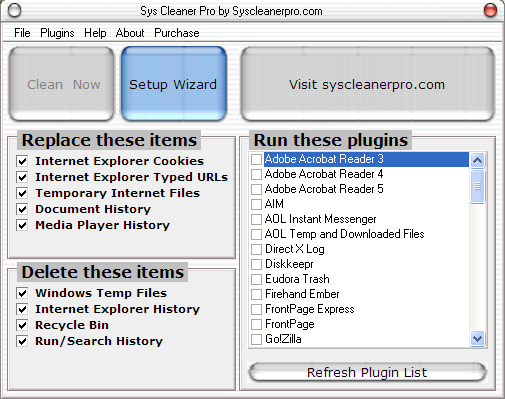Toggle Temporary Internet Files checkbox
The height and width of the screenshot is (399, 505).
(22, 193)
